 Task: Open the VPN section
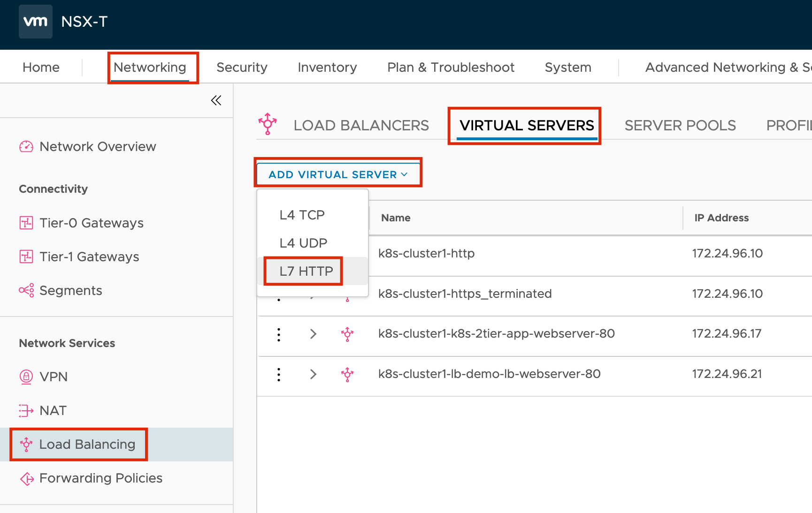tap(54, 377)
